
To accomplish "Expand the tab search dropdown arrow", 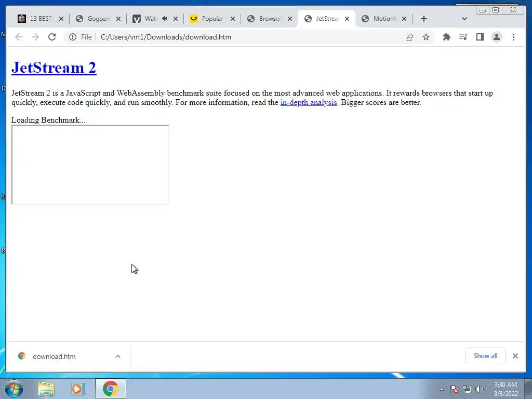I will [x=464, y=19].
